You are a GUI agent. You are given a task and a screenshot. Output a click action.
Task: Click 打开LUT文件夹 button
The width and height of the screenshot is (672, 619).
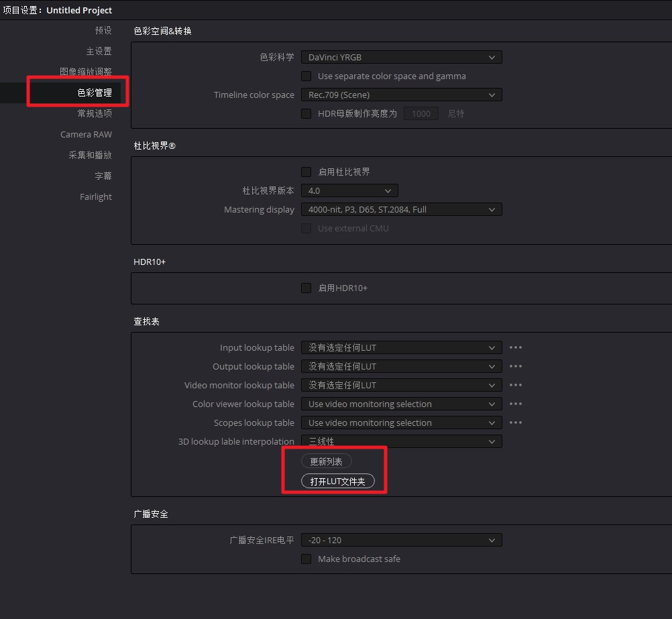coord(338,482)
